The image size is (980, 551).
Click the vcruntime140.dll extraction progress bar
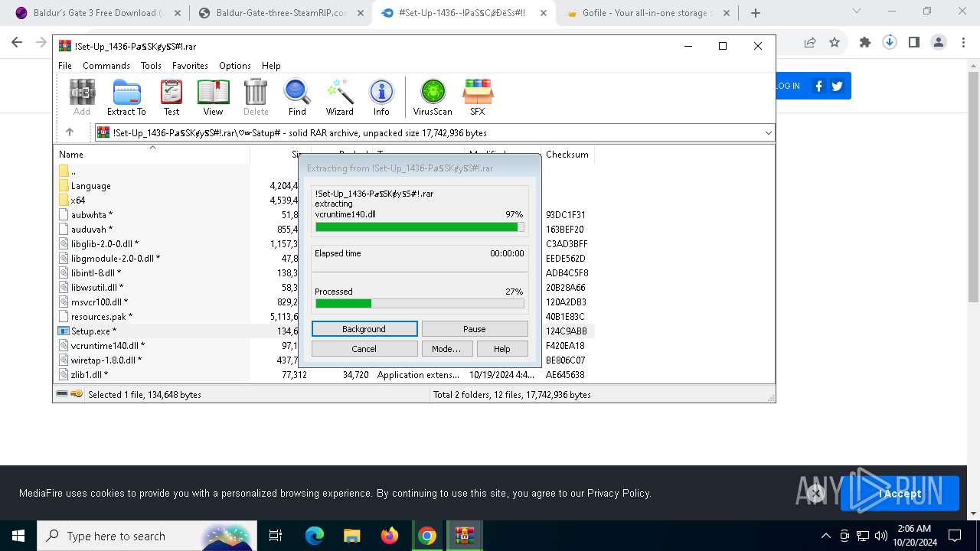coord(420,227)
